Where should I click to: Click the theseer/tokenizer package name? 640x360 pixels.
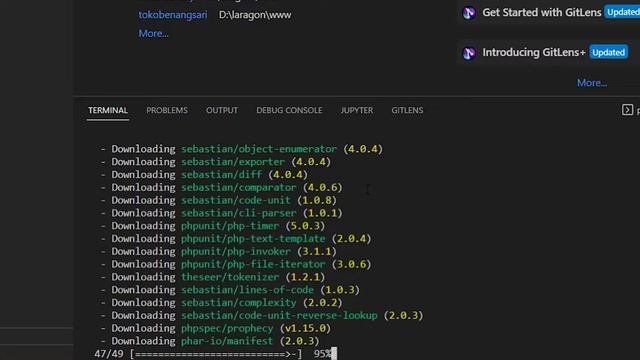pyautogui.click(x=230, y=277)
